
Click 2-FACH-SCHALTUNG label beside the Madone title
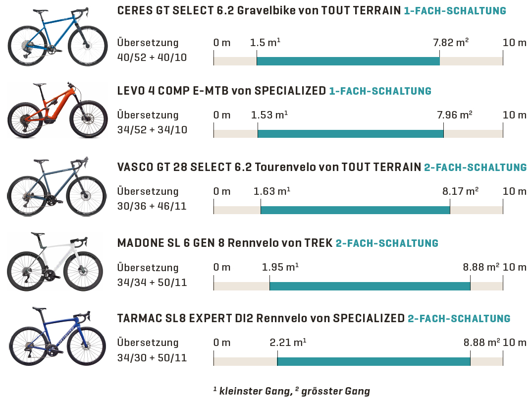(x=387, y=243)
